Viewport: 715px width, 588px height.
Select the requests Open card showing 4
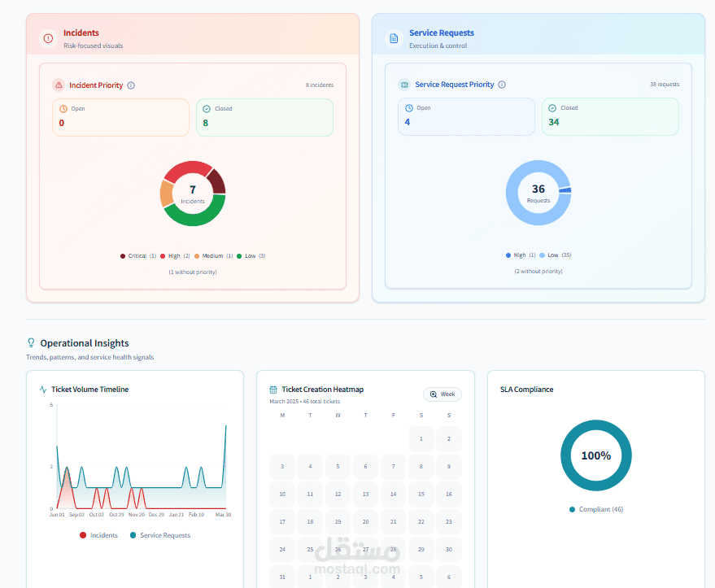(x=466, y=116)
